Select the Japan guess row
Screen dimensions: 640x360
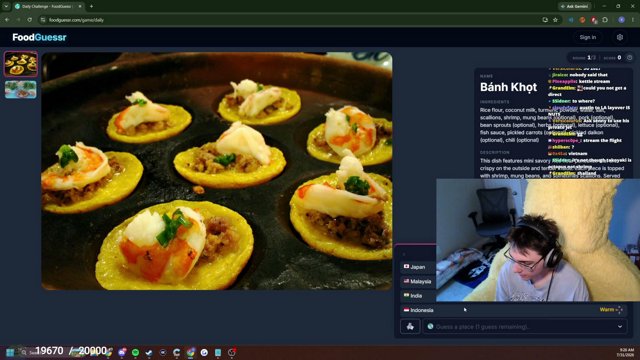(x=418, y=267)
